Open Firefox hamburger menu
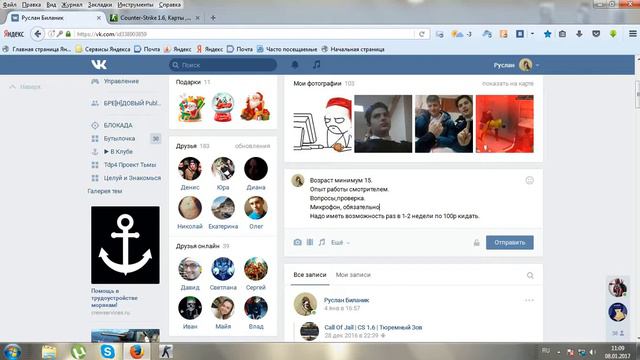Viewport: 640px width, 360px height. pos(632,34)
